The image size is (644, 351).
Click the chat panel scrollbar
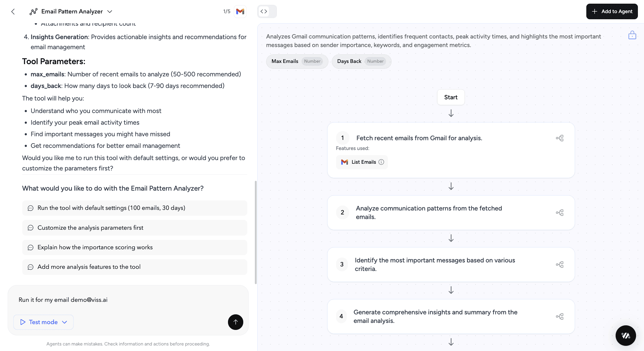pos(255,232)
